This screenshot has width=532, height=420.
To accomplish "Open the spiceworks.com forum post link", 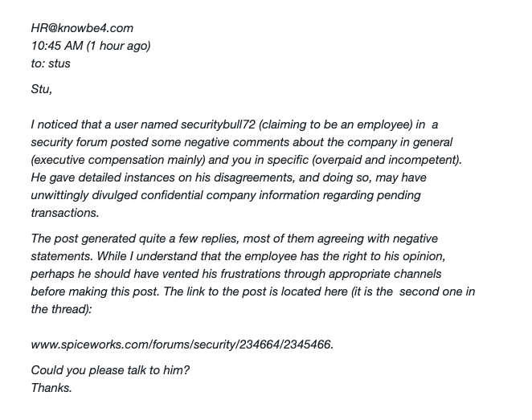I will [182, 345].
